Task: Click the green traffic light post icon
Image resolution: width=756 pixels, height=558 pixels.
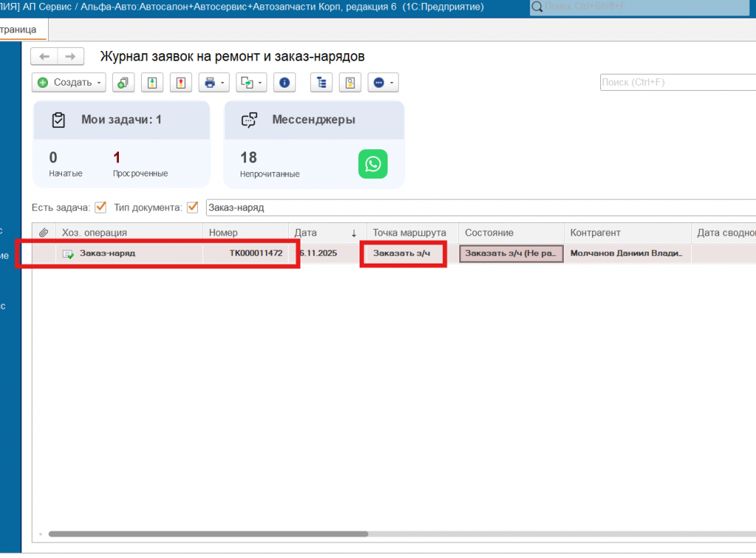Action: coord(152,83)
